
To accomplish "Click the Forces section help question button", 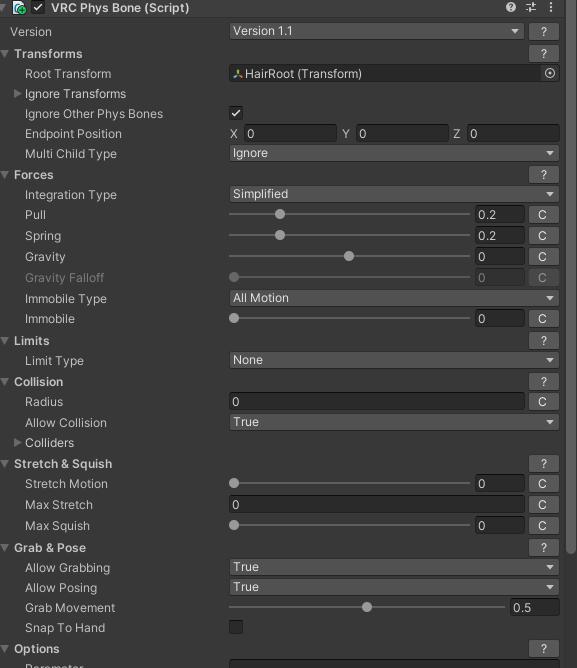I will click(x=544, y=175).
